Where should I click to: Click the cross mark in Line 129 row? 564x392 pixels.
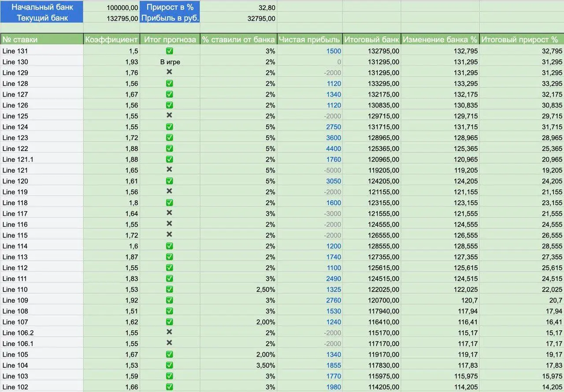[x=170, y=72]
